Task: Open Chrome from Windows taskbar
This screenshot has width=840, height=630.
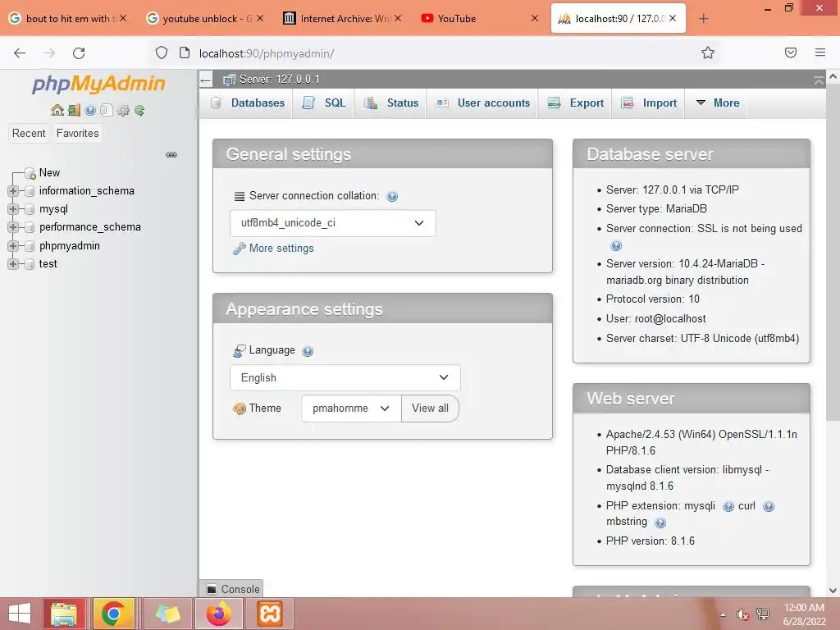Action: pyautogui.click(x=113, y=614)
